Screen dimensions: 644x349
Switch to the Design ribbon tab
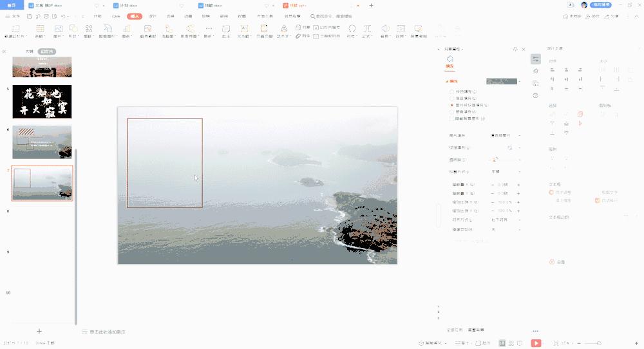pos(153,16)
